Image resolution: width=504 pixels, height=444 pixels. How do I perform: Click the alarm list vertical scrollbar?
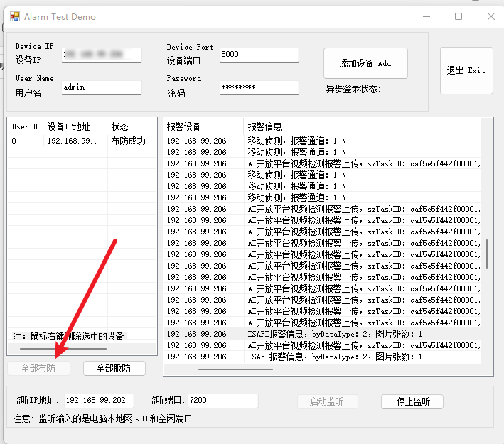coord(487,254)
